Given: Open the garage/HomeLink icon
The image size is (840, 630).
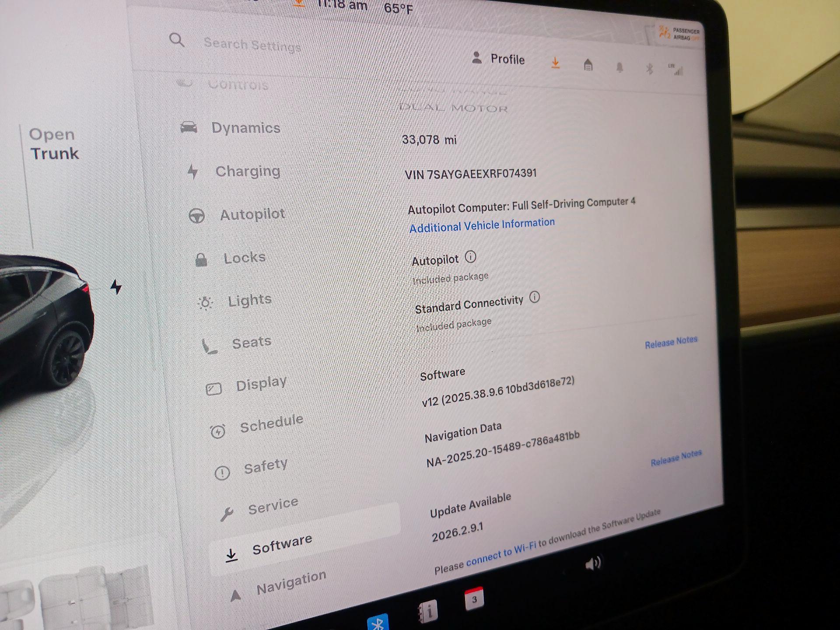Looking at the screenshot, I should click(588, 65).
